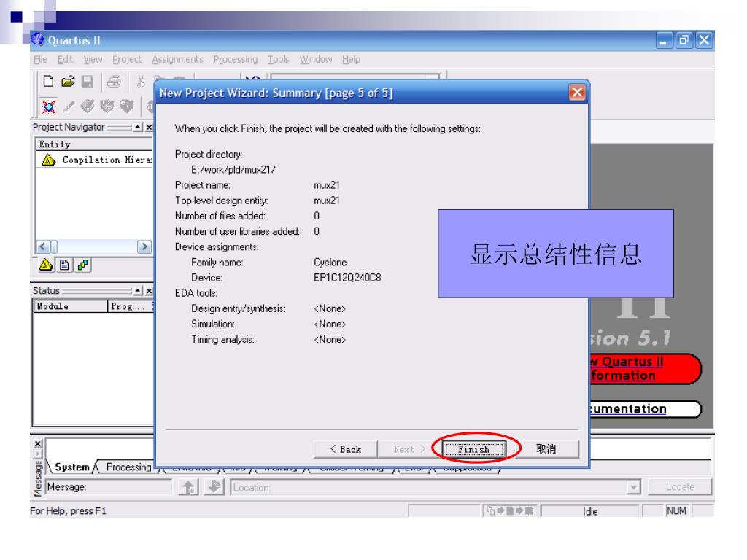
Task: Click the Cyclone family name value
Action: point(330,262)
